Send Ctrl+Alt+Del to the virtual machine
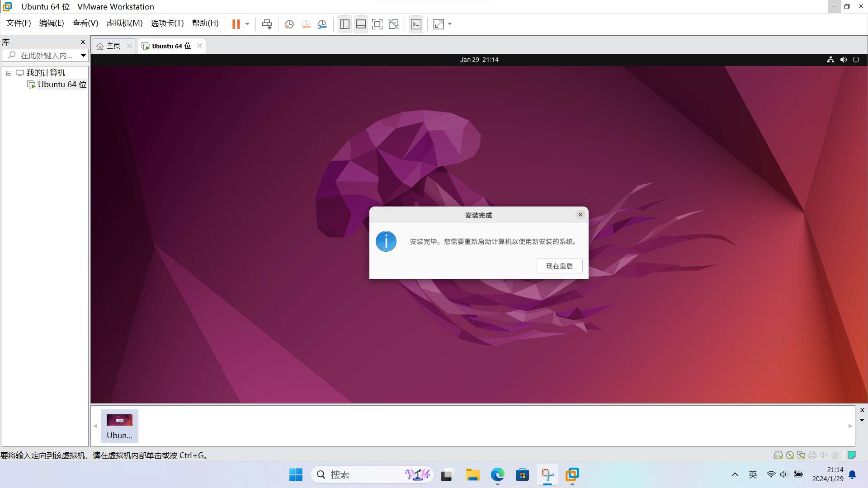 [267, 24]
